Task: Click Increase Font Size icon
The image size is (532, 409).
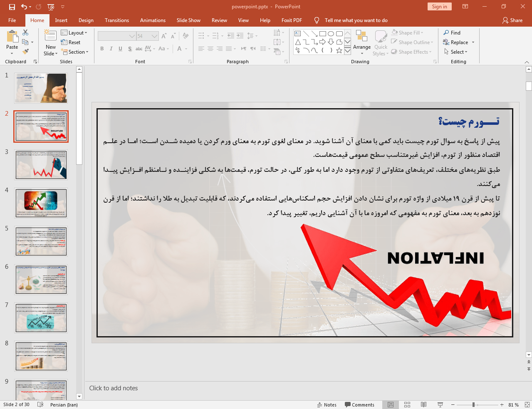Action: click(164, 36)
